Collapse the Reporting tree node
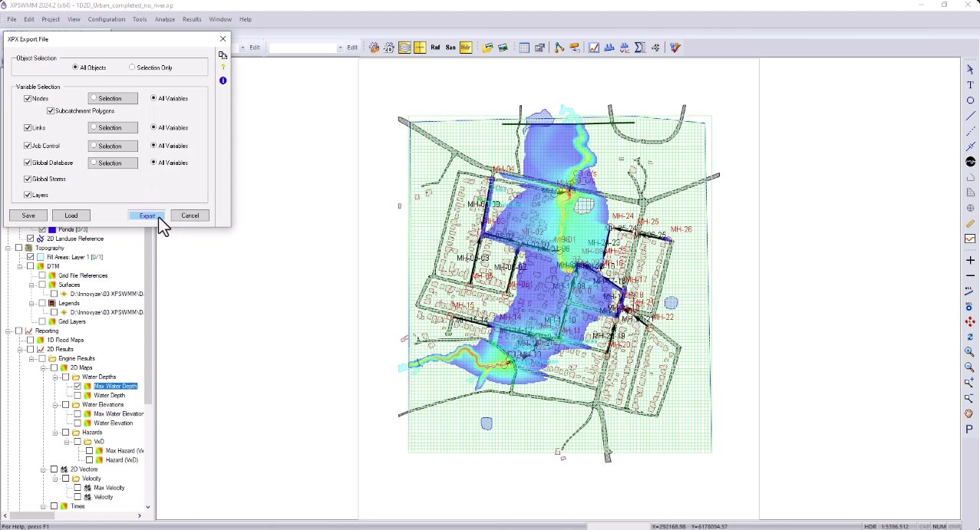The width and height of the screenshot is (980, 530). pos(8,331)
